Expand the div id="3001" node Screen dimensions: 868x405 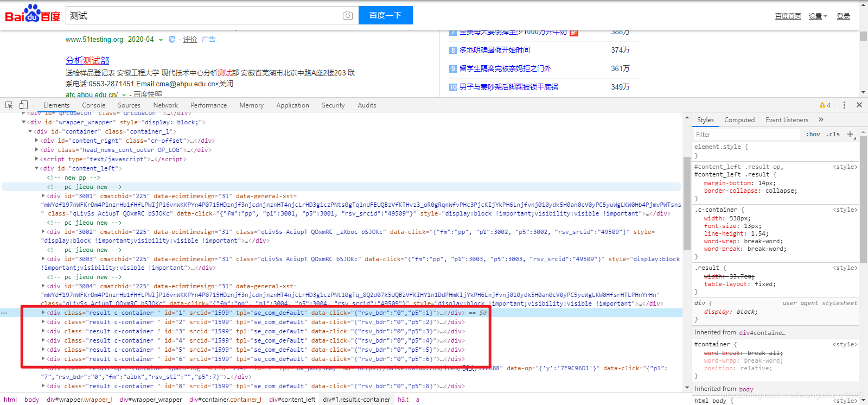click(x=43, y=196)
